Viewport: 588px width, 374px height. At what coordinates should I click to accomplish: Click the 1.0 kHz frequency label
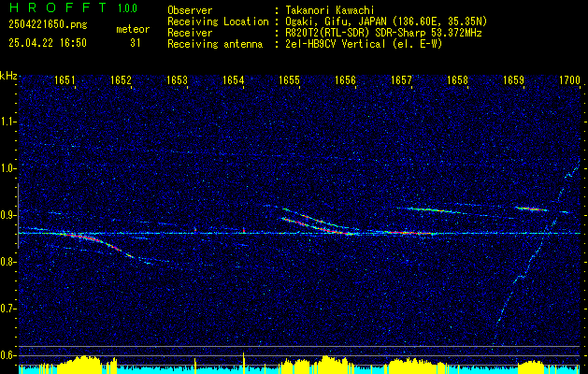[8, 168]
